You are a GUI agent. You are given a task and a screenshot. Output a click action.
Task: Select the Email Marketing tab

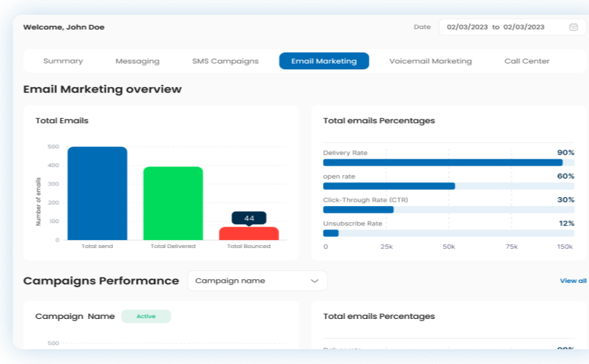(324, 61)
